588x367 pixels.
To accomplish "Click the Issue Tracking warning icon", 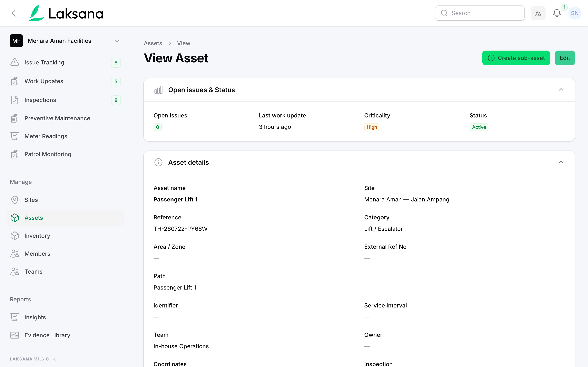I will tap(15, 62).
